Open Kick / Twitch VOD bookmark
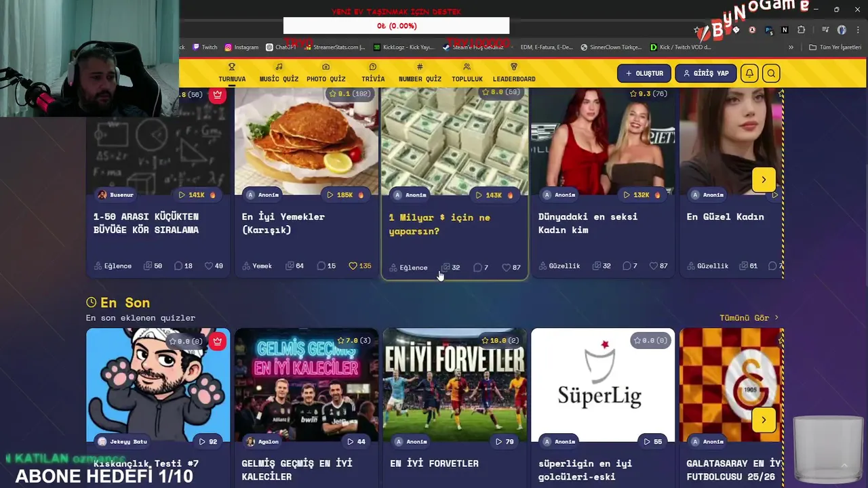Screen dimensions: 868x488 click(681, 47)
